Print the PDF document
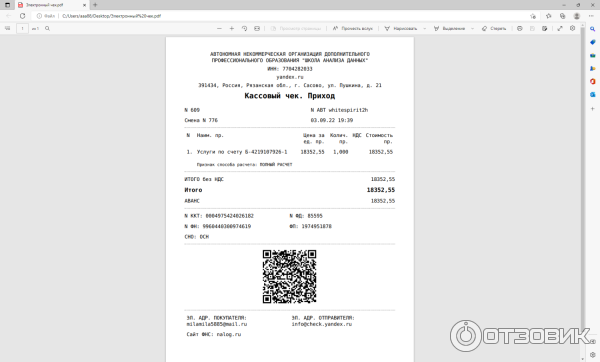Viewport: 600px width, 362px height. pyautogui.click(x=520, y=28)
